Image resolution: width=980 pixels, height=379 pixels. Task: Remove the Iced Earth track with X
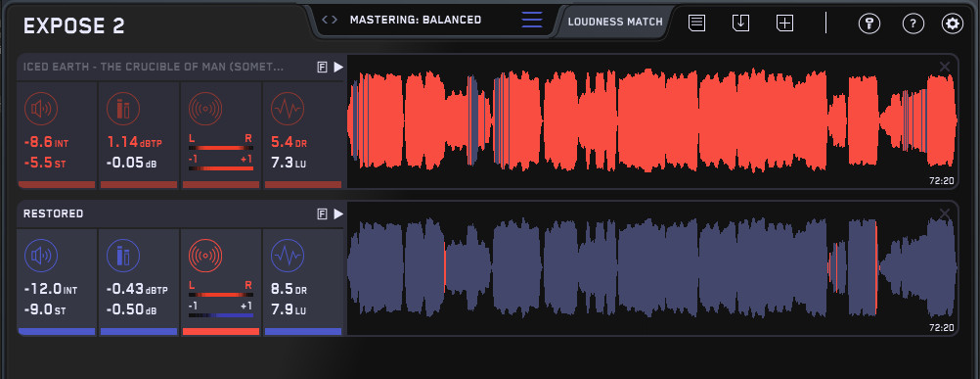pos(945,67)
